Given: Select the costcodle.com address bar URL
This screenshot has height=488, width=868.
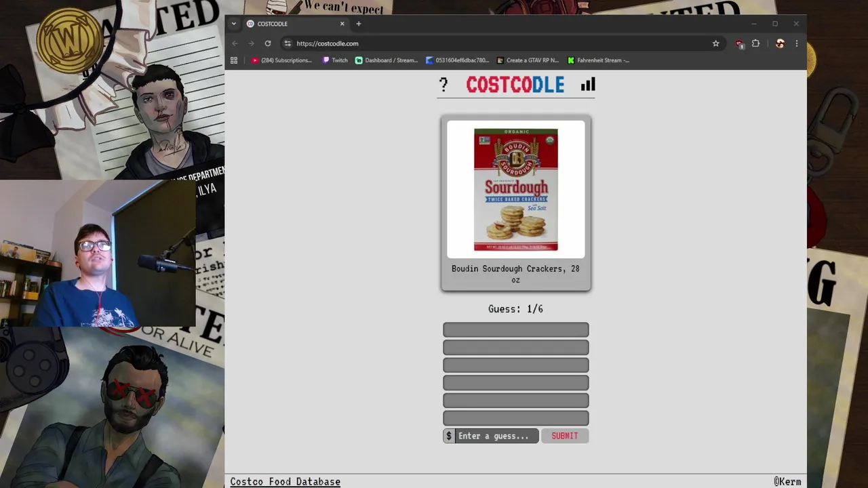Looking at the screenshot, I should tap(328, 43).
